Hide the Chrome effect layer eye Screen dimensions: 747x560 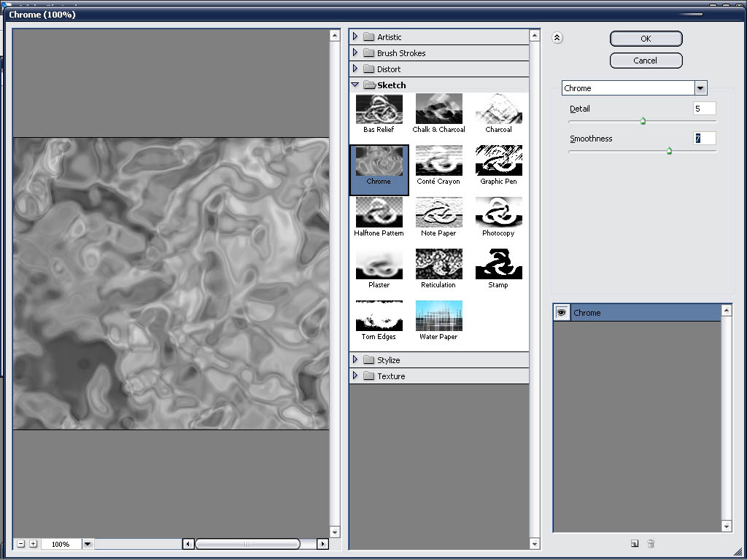coord(562,313)
